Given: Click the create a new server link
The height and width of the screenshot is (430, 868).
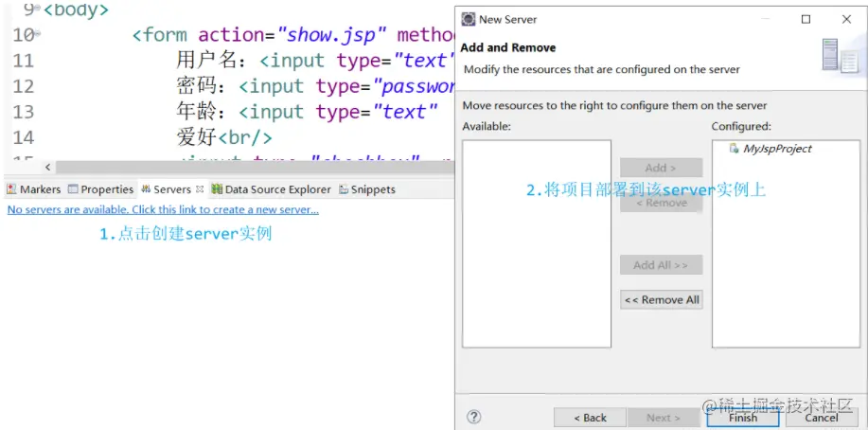Looking at the screenshot, I should 163,210.
